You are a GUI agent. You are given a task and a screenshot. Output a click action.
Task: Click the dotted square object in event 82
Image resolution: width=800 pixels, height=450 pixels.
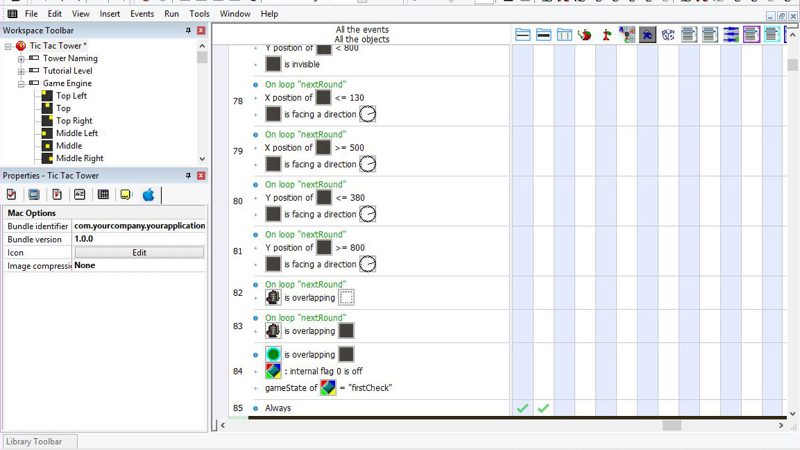[346, 297]
